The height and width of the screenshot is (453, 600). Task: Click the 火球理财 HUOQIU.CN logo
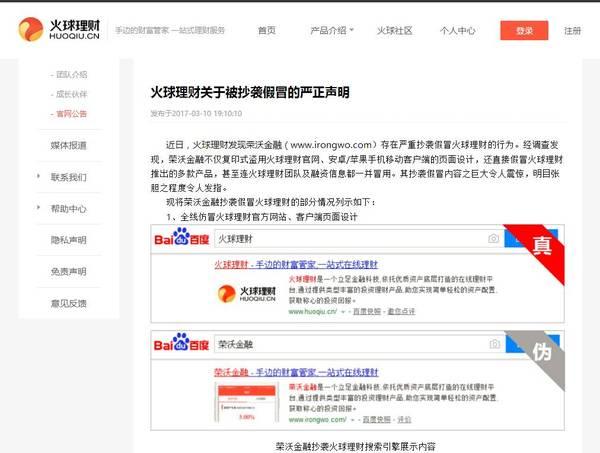[x=59, y=29]
